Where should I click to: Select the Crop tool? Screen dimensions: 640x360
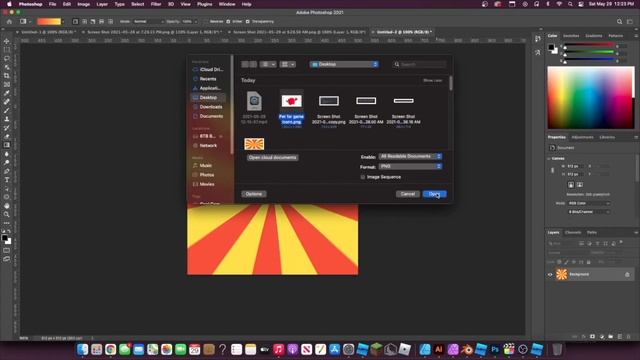pos(7,76)
